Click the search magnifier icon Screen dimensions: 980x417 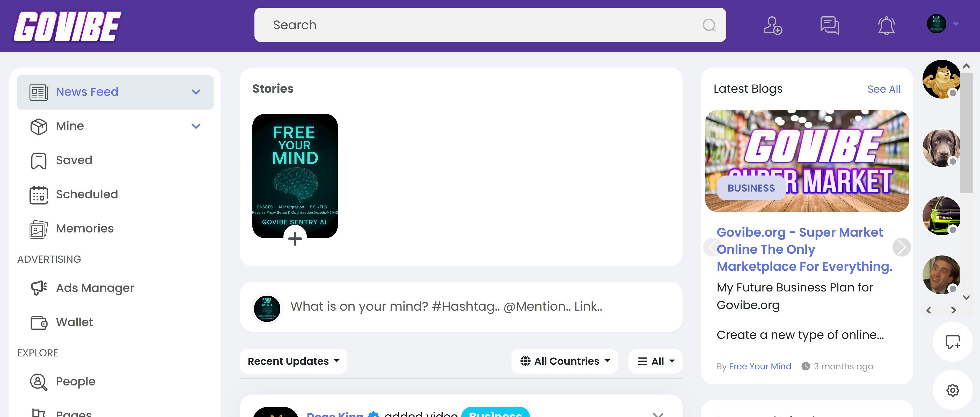click(x=709, y=25)
